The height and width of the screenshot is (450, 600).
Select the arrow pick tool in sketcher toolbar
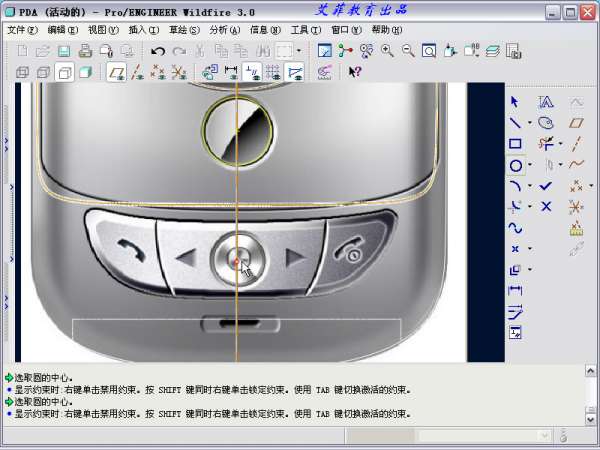pos(515,102)
